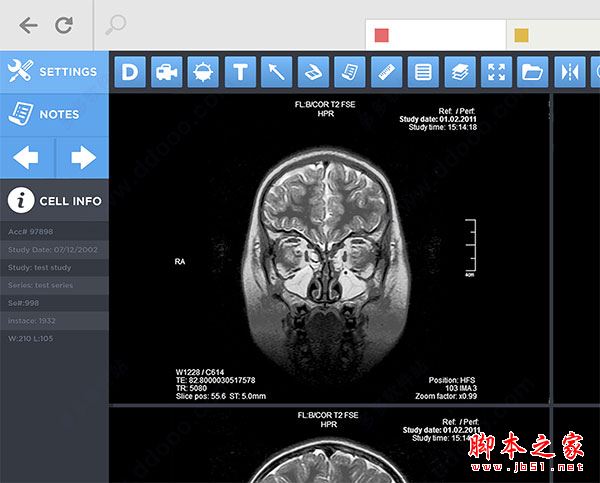The height and width of the screenshot is (483, 600).
Task: Open the Notes panel
Action: click(x=54, y=114)
